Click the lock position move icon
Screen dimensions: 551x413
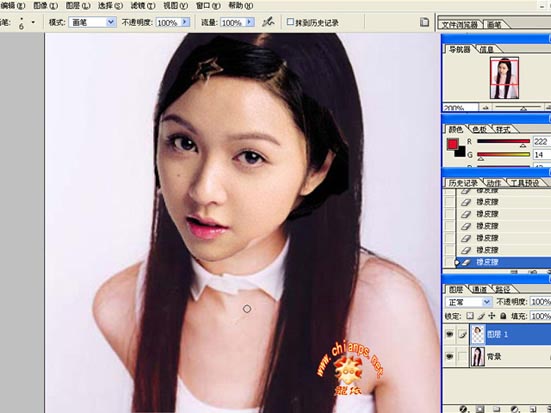pos(492,316)
